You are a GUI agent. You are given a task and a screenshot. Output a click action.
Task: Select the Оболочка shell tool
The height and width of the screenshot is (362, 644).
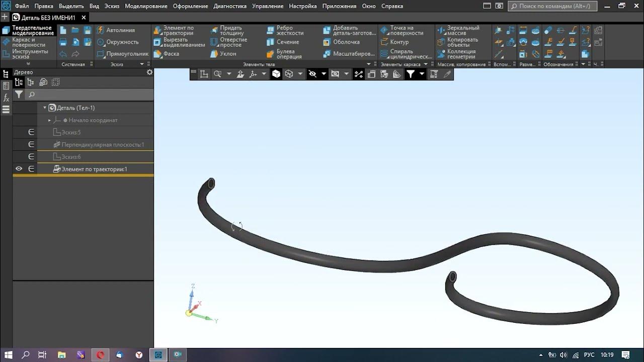pyautogui.click(x=342, y=42)
